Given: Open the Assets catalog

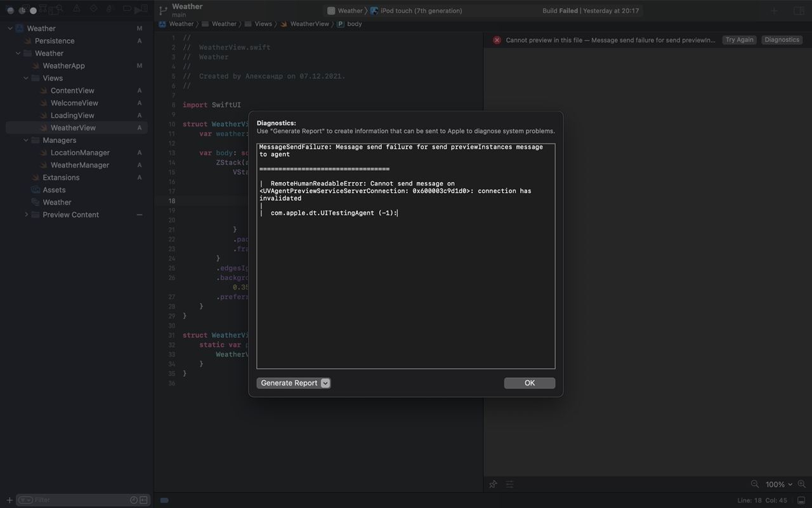Looking at the screenshot, I should (54, 190).
